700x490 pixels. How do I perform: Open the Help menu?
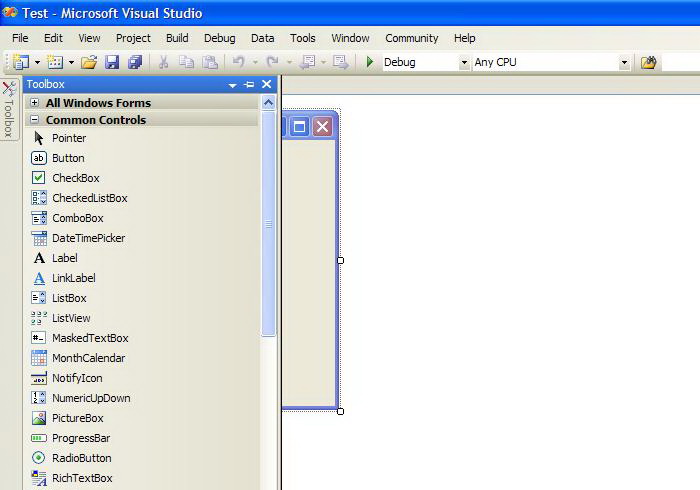pos(465,38)
